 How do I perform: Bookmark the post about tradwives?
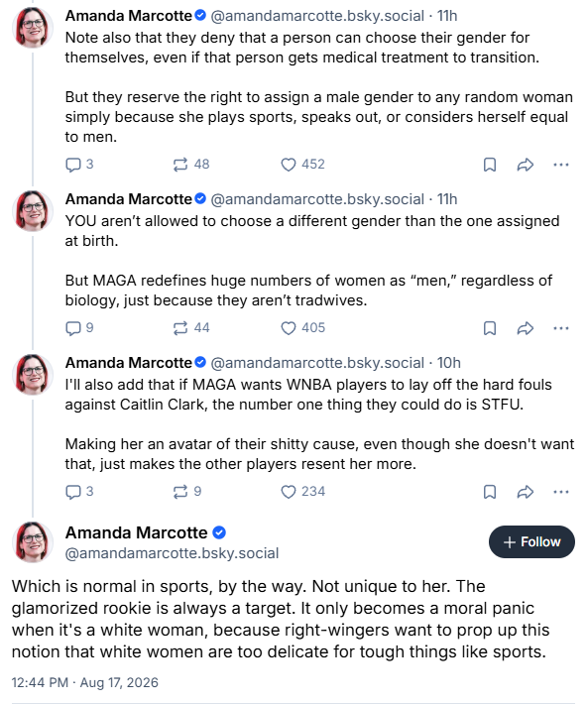tap(490, 328)
